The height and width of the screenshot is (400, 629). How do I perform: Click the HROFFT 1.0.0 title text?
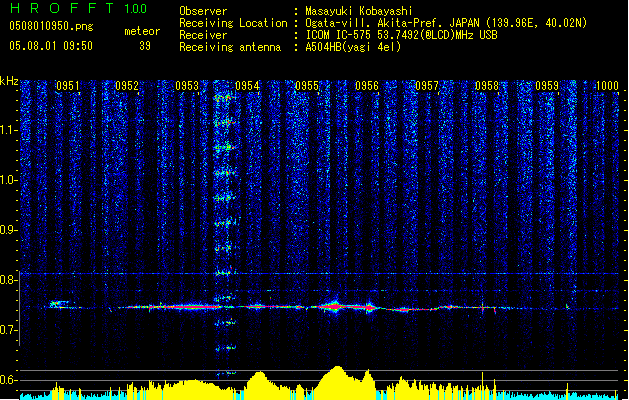(x=78, y=8)
